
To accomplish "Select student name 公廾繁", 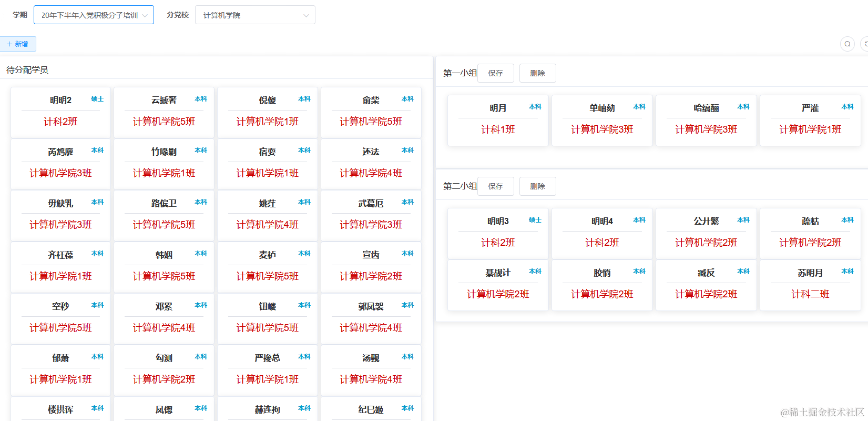I will (706, 221).
